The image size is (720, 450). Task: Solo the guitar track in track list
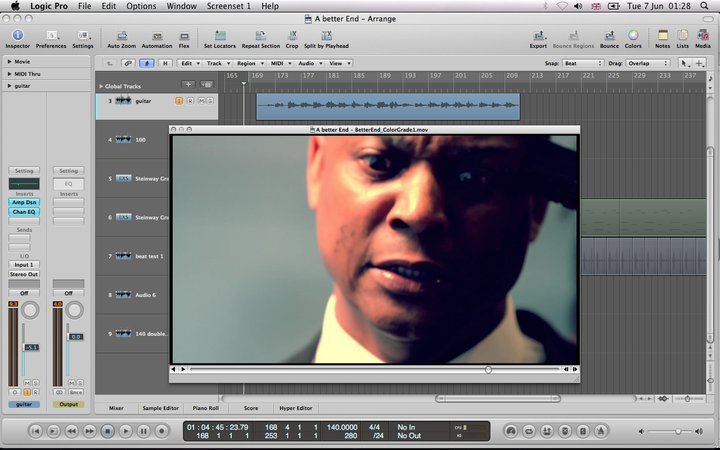(x=210, y=101)
